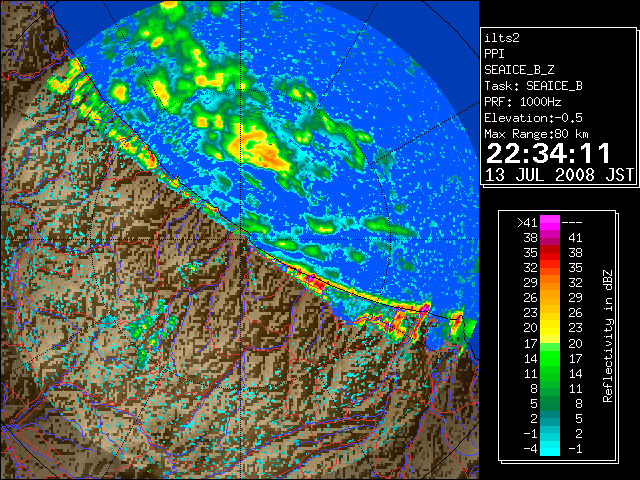This screenshot has height=480, width=640.
Task: Pick the yellow 20–23 dBZ legend swatch
Action: click(550, 328)
